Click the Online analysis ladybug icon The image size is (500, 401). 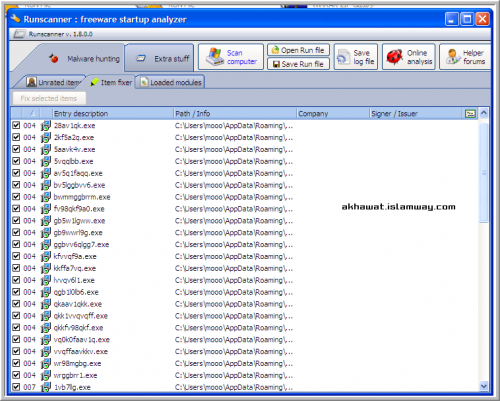point(394,57)
